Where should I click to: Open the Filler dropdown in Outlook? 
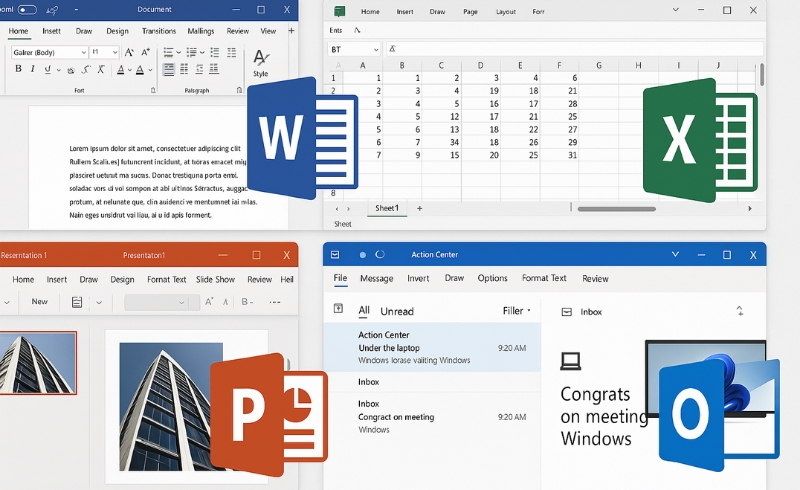coord(516,311)
